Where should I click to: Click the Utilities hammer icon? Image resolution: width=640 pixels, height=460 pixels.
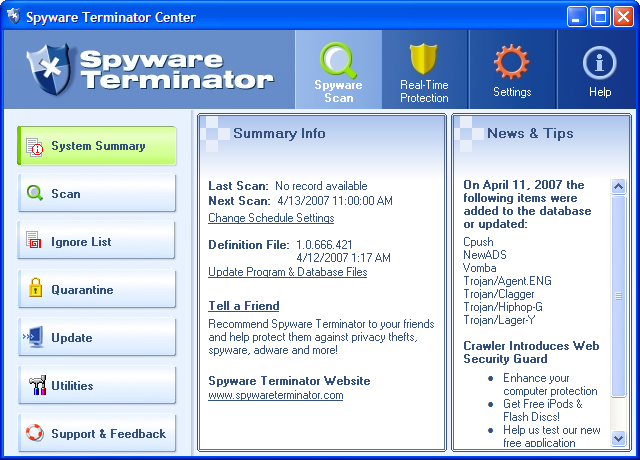37,385
